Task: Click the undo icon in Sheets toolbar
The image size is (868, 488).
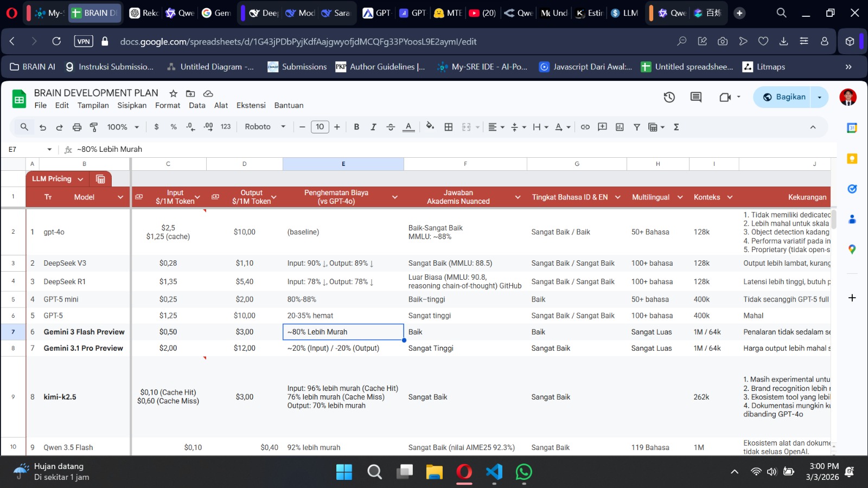Action: pyautogui.click(x=43, y=127)
